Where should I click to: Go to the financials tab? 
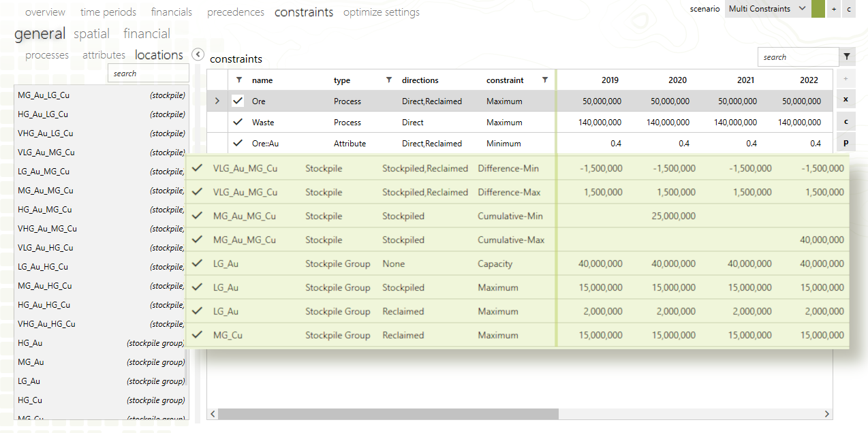pyautogui.click(x=172, y=12)
